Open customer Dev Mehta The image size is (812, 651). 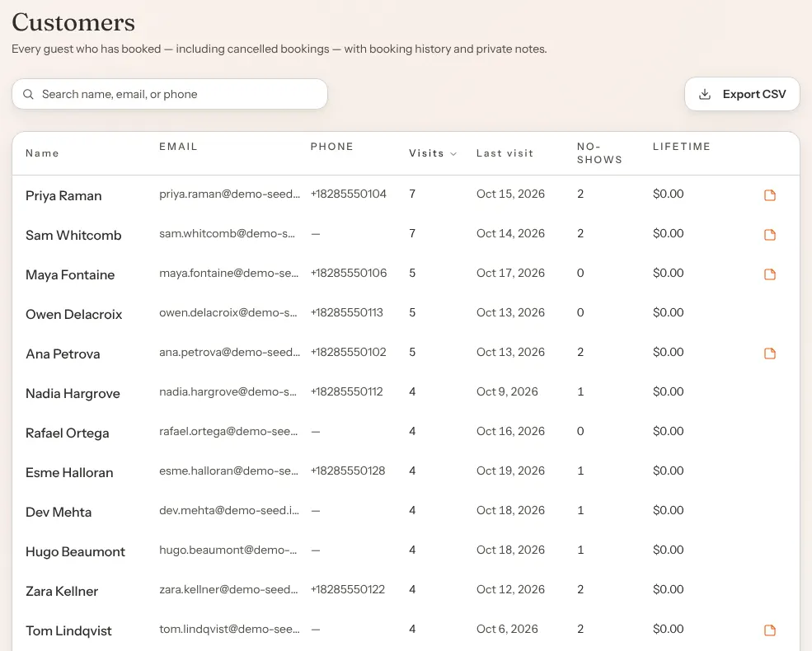click(59, 513)
